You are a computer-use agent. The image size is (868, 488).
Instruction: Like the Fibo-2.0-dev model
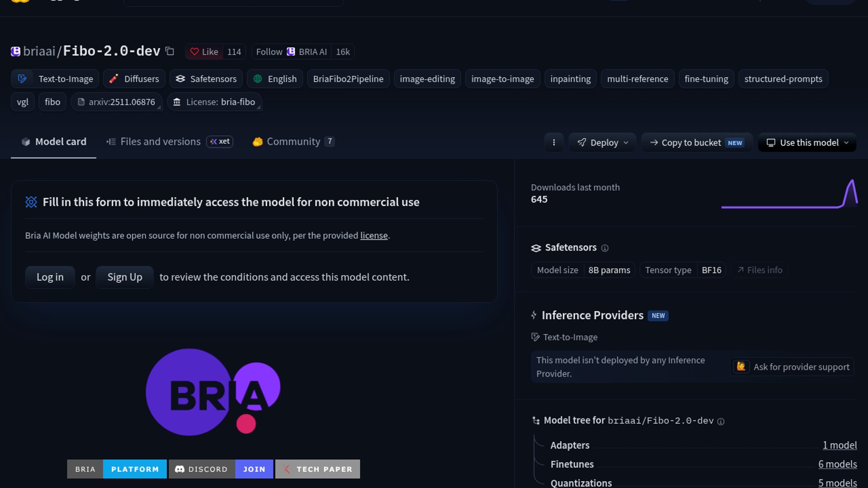[x=204, y=52]
